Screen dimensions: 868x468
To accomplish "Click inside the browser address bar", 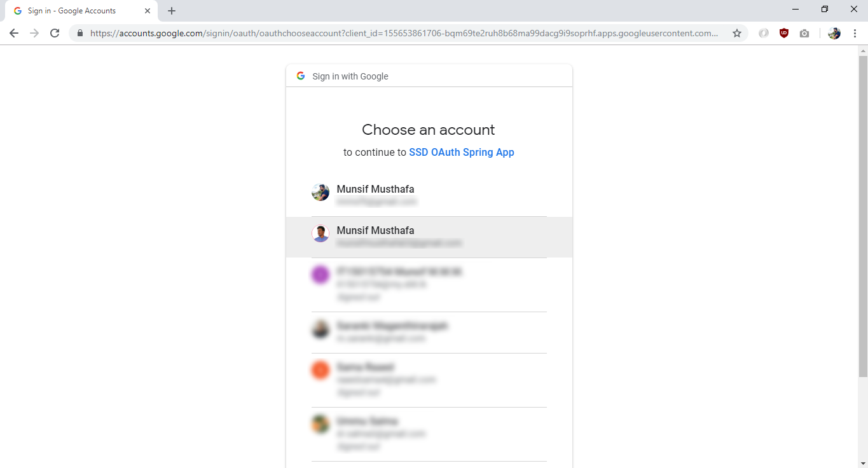I will (x=382, y=32).
